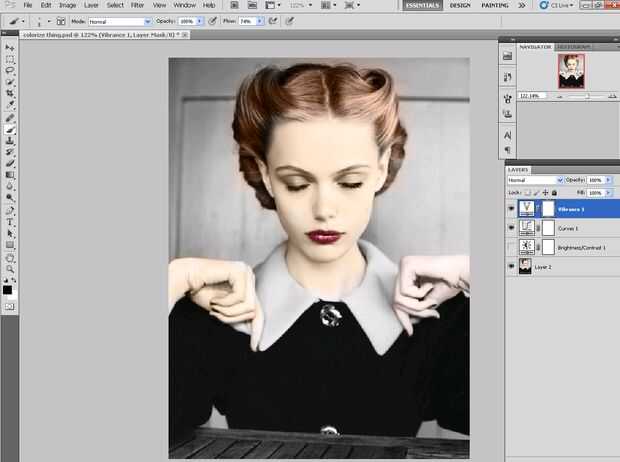Open the Window menu
This screenshot has width=620, height=462.
coord(185,5)
